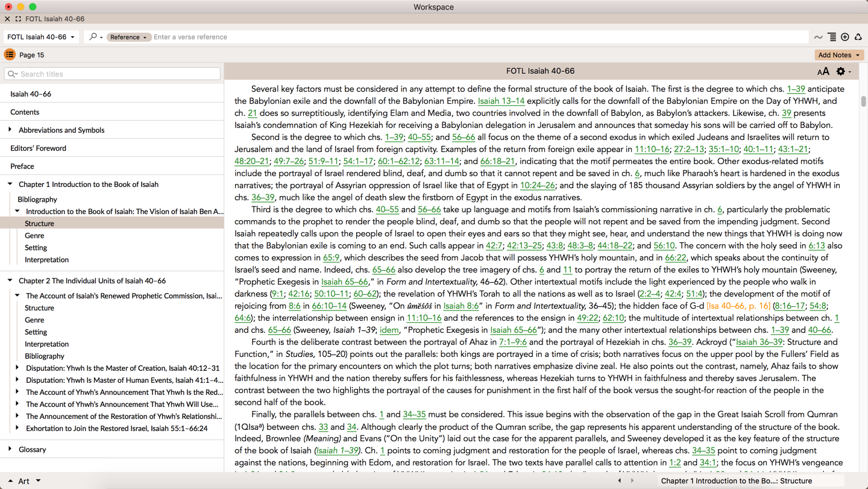Expand Exhortation to Join the Restored Israel
The height and width of the screenshot is (489, 868).
[17, 428]
